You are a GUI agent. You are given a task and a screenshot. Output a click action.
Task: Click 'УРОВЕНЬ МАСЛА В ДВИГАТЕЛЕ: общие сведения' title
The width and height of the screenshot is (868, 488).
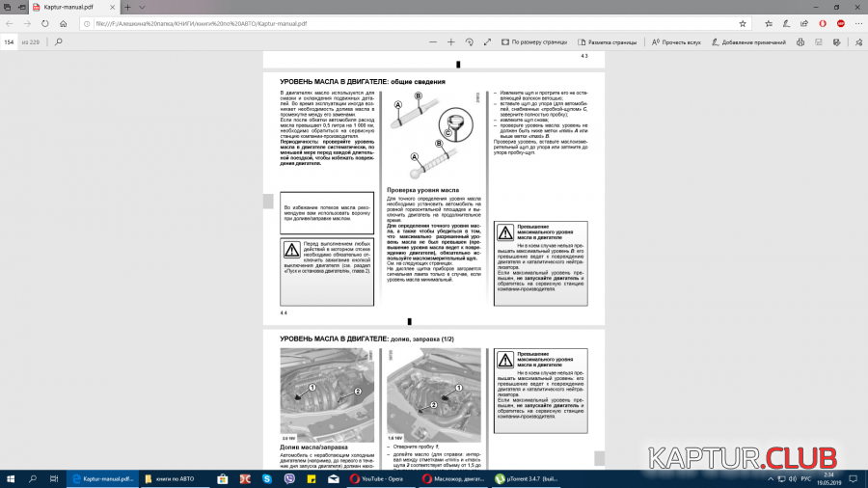(363, 81)
